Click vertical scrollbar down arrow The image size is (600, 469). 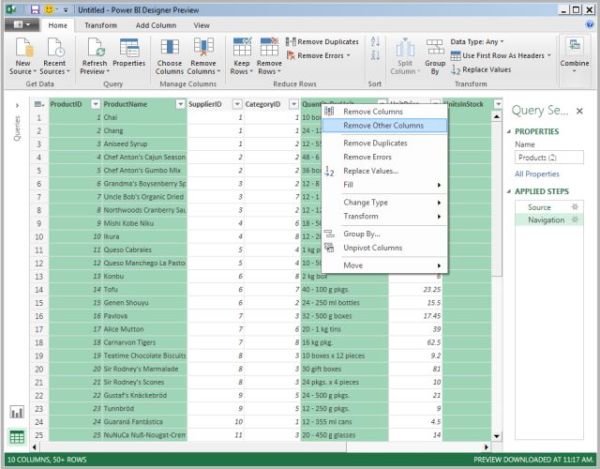point(496,436)
